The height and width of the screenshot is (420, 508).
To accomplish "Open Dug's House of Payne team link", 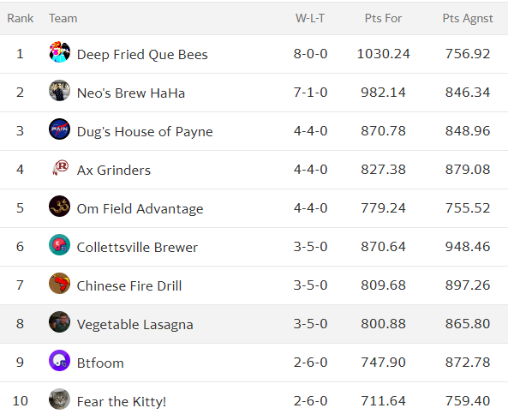I will [x=145, y=132].
